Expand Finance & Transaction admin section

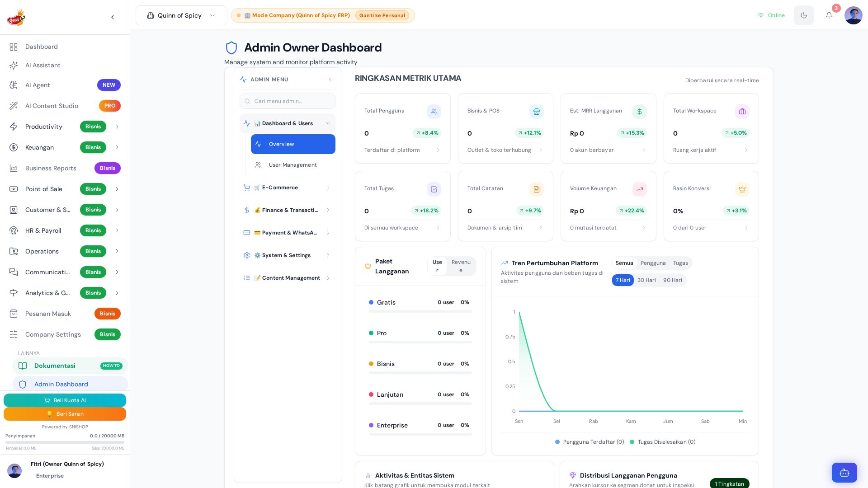[288, 210]
